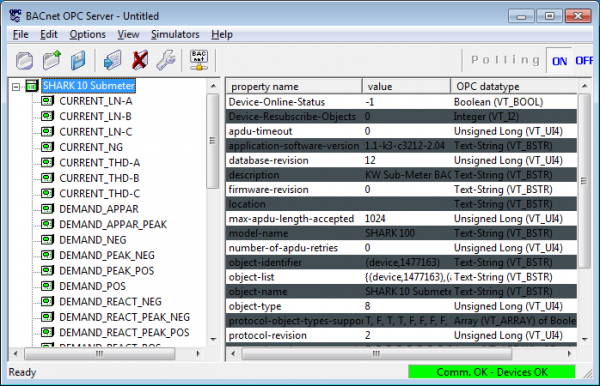
Task: Select the firmware-revision property row
Action: 401,189
